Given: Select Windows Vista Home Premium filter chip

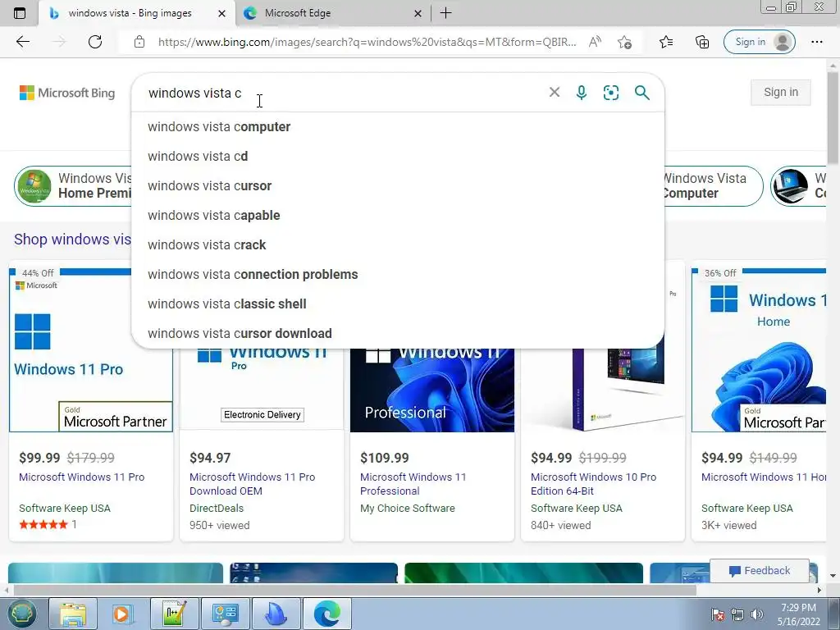Looking at the screenshot, I should click(73, 186).
